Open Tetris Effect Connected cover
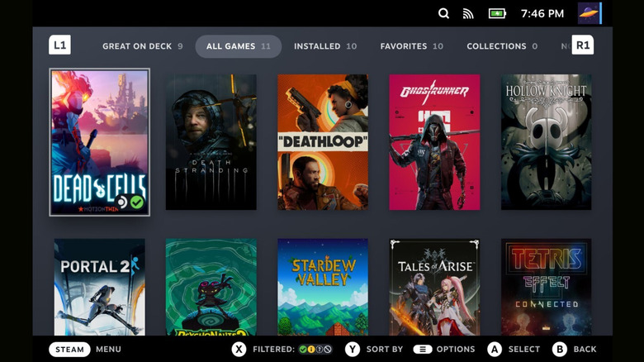This screenshot has width=644, height=362. coord(547,287)
